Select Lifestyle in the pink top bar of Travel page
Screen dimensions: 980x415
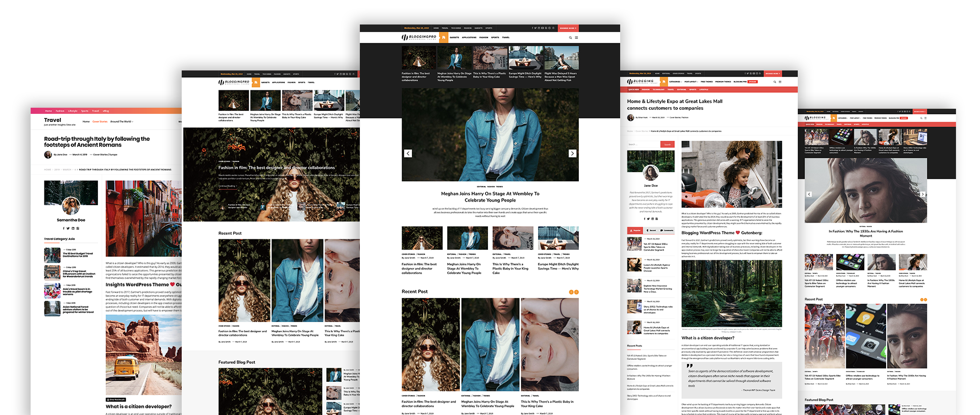click(72, 111)
